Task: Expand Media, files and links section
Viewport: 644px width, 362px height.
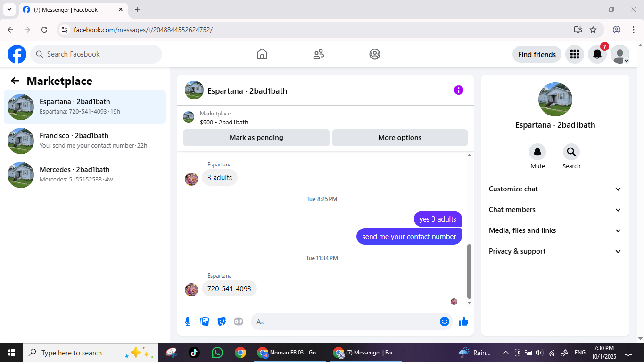Action: pos(555,230)
